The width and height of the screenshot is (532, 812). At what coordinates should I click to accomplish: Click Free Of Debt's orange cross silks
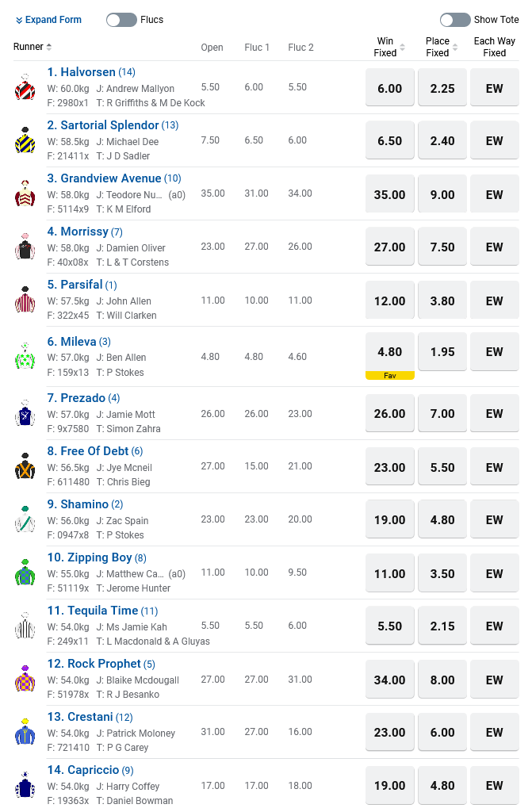[25, 467]
